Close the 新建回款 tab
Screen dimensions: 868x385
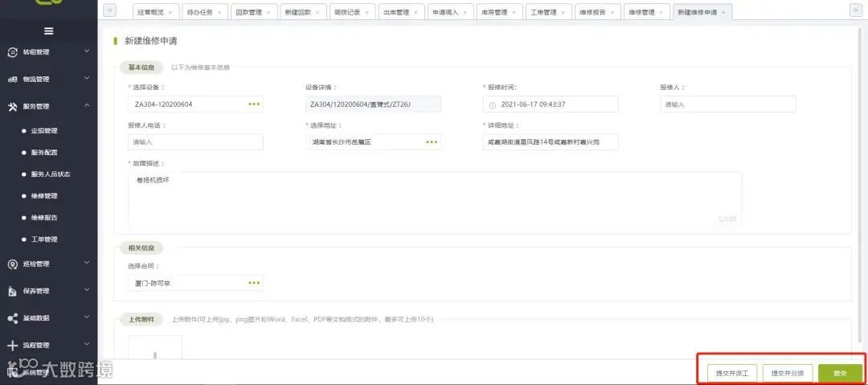coord(317,12)
